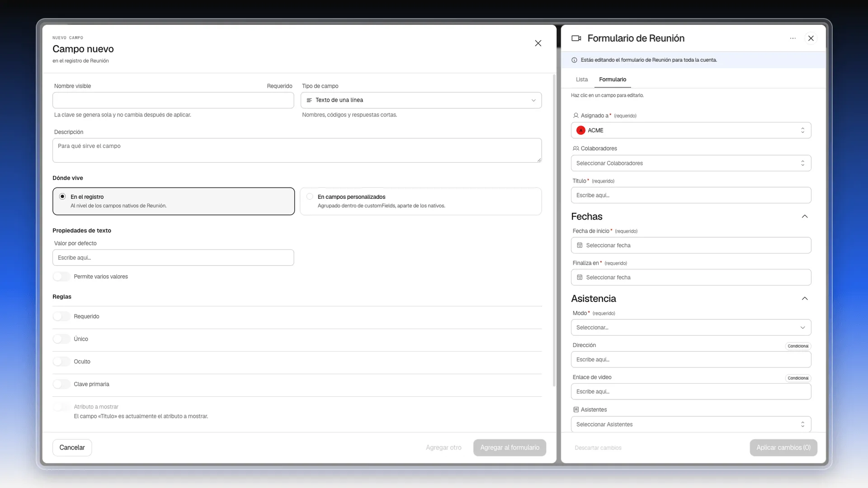Collapse the Asistencia section
Viewport: 868px width, 488px height.
pos(805,299)
